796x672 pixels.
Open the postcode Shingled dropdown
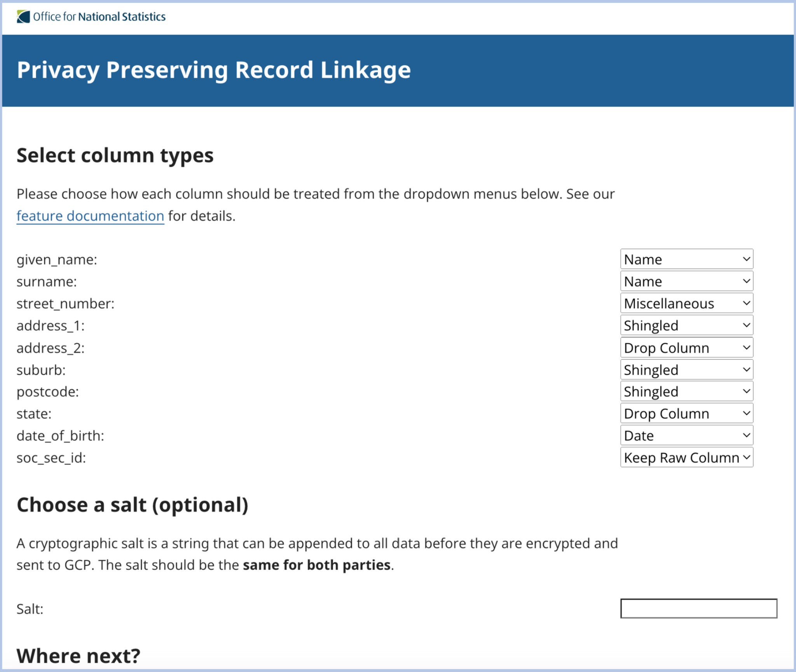coord(686,391)
